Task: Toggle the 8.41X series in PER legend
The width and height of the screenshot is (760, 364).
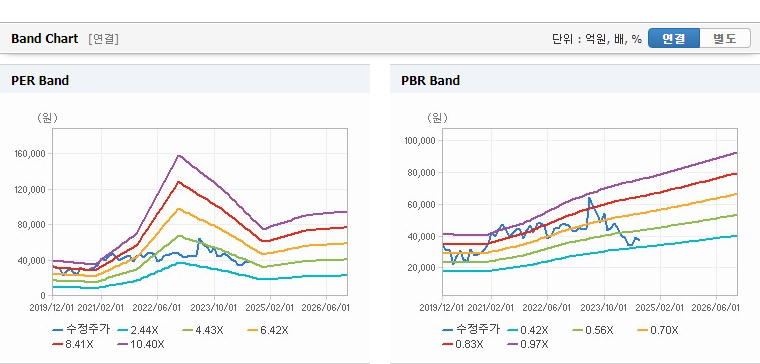Action: coord(73,345)
